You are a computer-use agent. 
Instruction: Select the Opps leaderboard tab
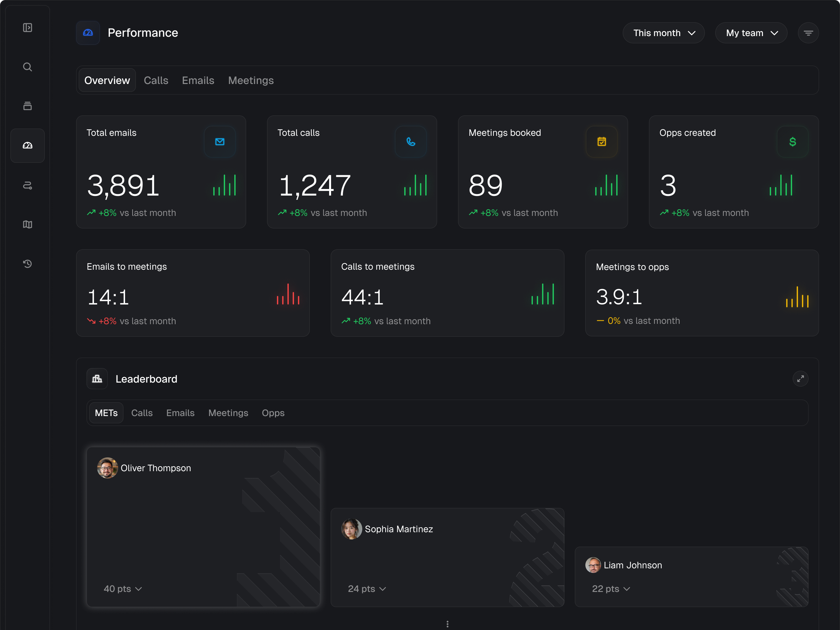[273, 413]
